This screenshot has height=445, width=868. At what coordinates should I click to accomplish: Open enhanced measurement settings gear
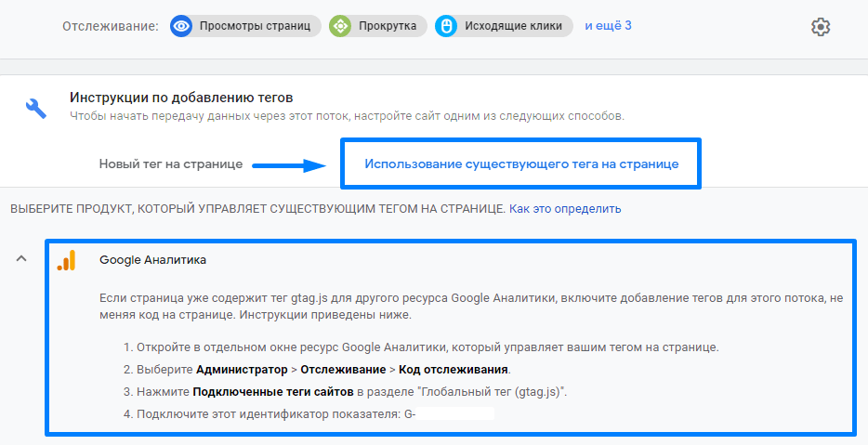coord(821,27)
